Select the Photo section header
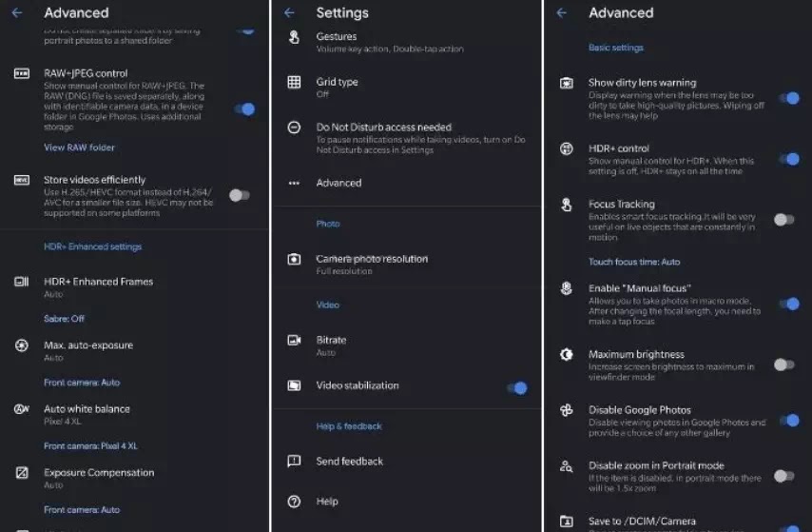Image resolution: width=812 pixels, height=532 pixels. 328,224
